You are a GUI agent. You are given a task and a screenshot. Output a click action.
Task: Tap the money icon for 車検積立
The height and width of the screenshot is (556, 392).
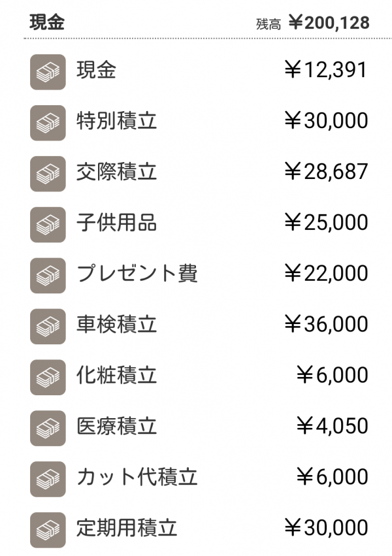(48, 327)
